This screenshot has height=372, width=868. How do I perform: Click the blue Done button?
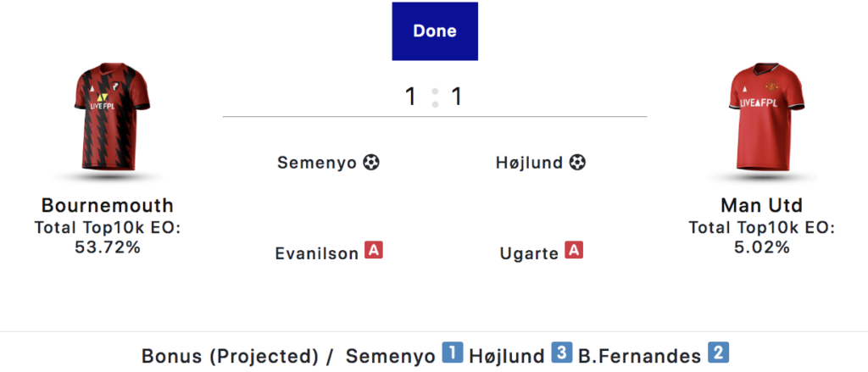tap(435, 31)
